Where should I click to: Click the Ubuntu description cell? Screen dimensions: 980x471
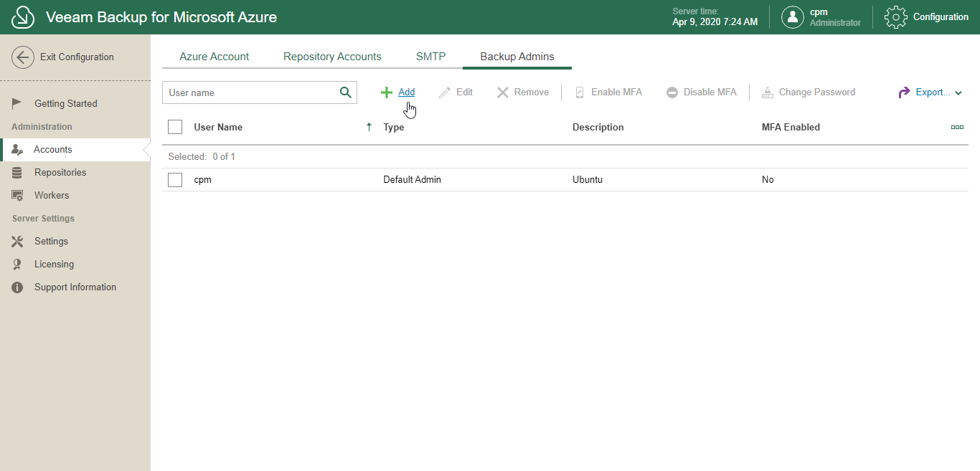pos(588,179)
